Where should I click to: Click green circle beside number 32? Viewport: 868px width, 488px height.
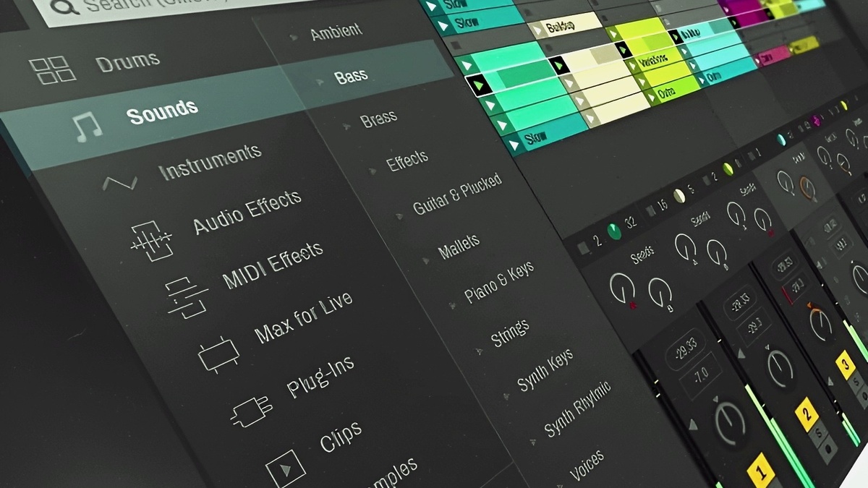(614, 231)
